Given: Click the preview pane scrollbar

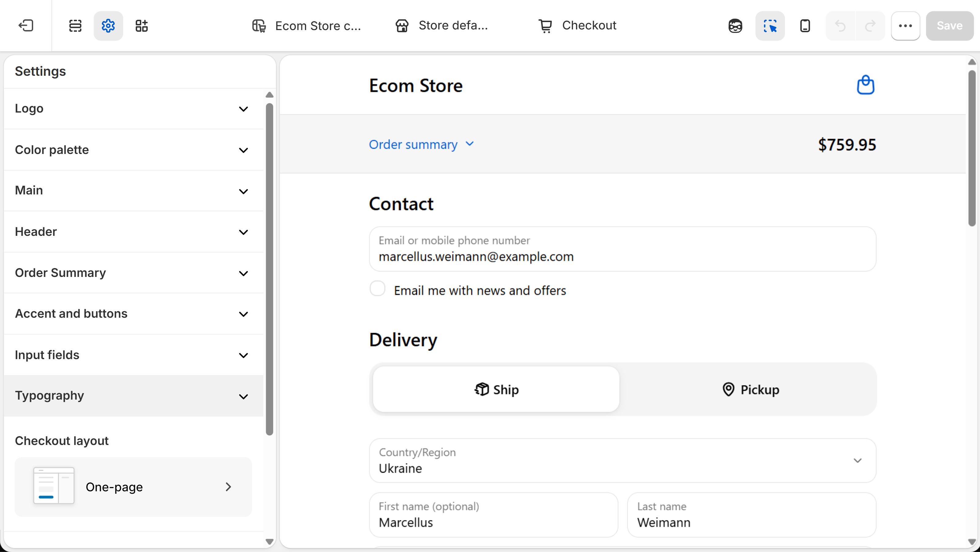Looking at the screenshot, I should (x=972, y=148).
